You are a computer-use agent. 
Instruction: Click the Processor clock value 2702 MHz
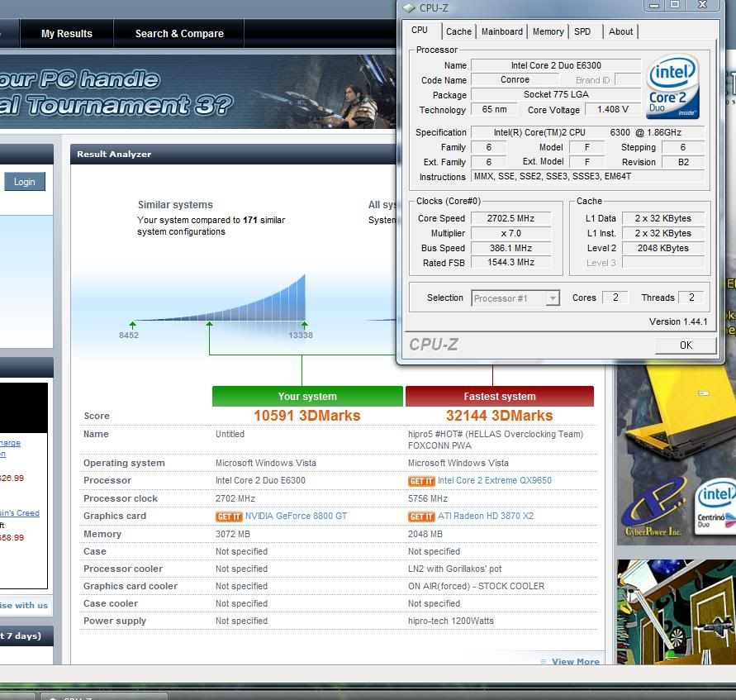coord(235,498)
